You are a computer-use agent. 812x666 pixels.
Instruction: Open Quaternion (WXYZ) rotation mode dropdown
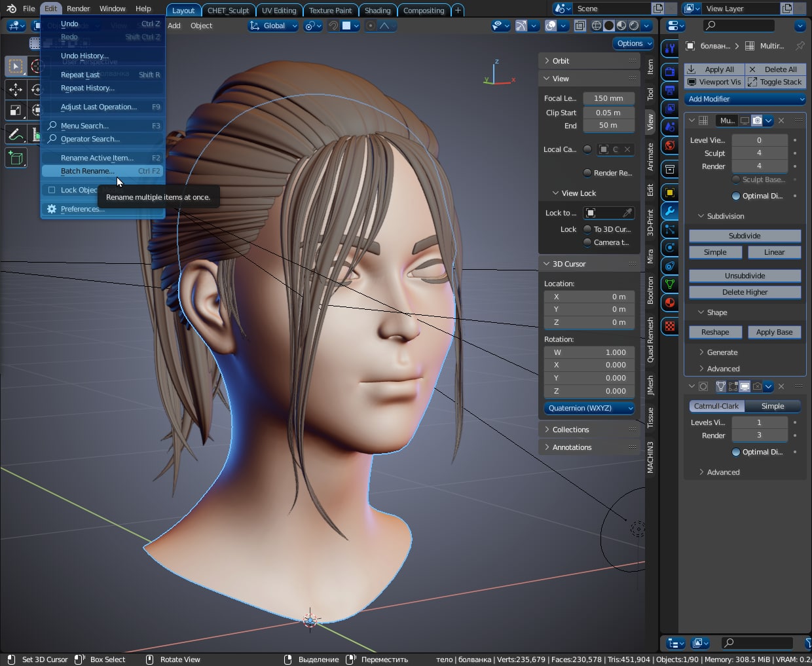[x=589, y=408]
